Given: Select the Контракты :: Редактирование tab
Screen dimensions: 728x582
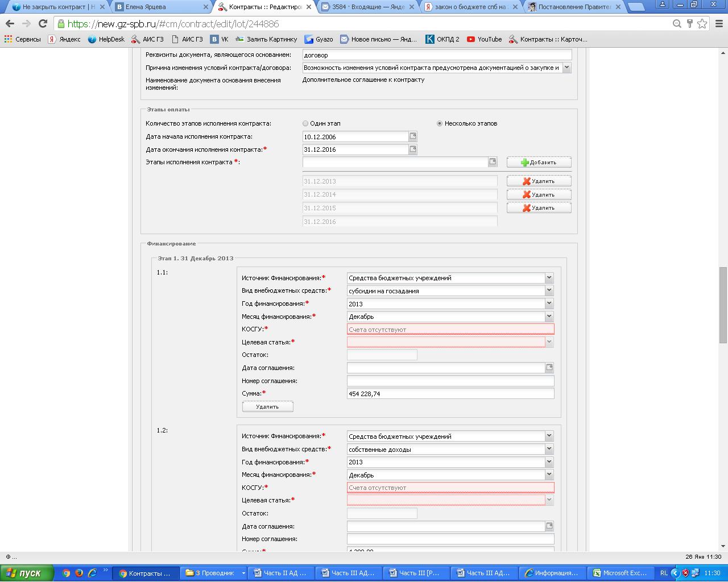Looking at the screenshot, I should [264, 7].
